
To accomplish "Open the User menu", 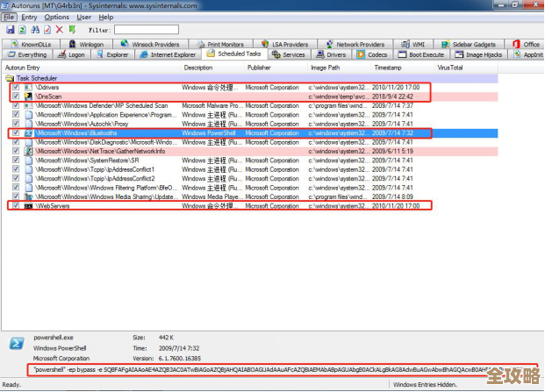I will coord(83,17).
